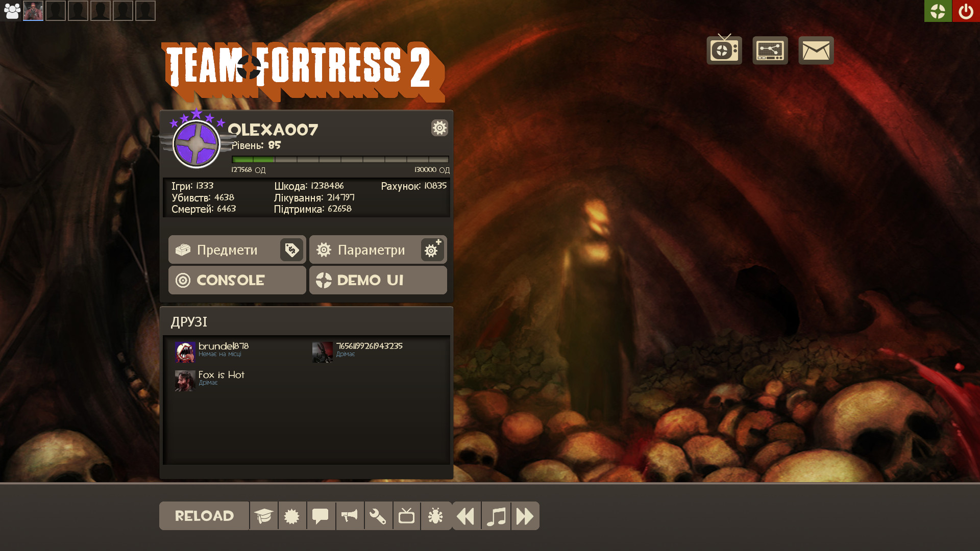Select the chat speech bubble icon
Image resolution: width=980 pixels, height=551 pixels.
tap(321, 516)
